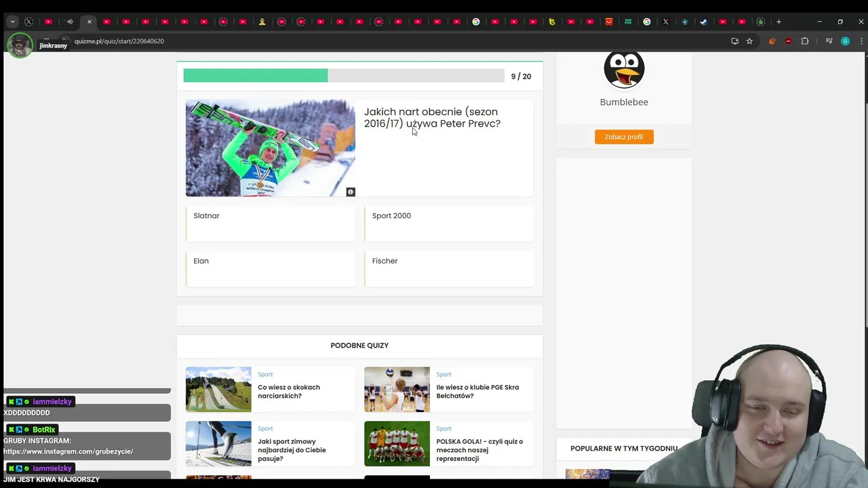Open quiz 'Jaki sport zimowy najbardziej do Ciebie pasuje?'
868x488 pixels.
(292, 450)
